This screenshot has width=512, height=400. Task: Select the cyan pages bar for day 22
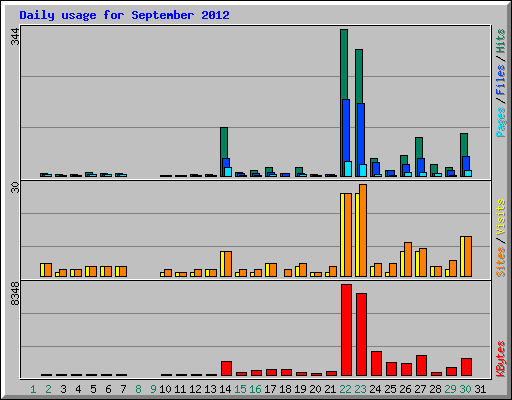click(348, 169)
